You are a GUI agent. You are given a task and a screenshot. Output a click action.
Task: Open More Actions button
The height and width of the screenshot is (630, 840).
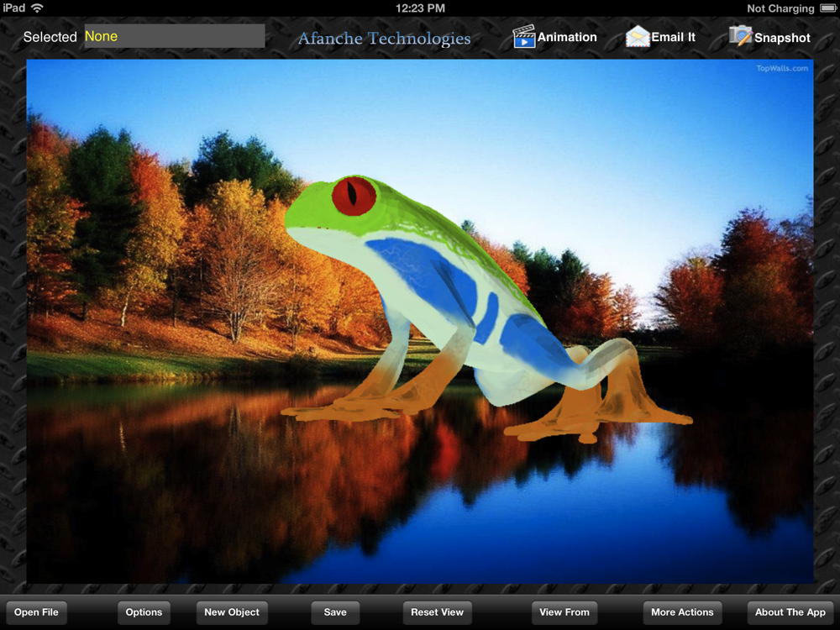tap(682, 612)
